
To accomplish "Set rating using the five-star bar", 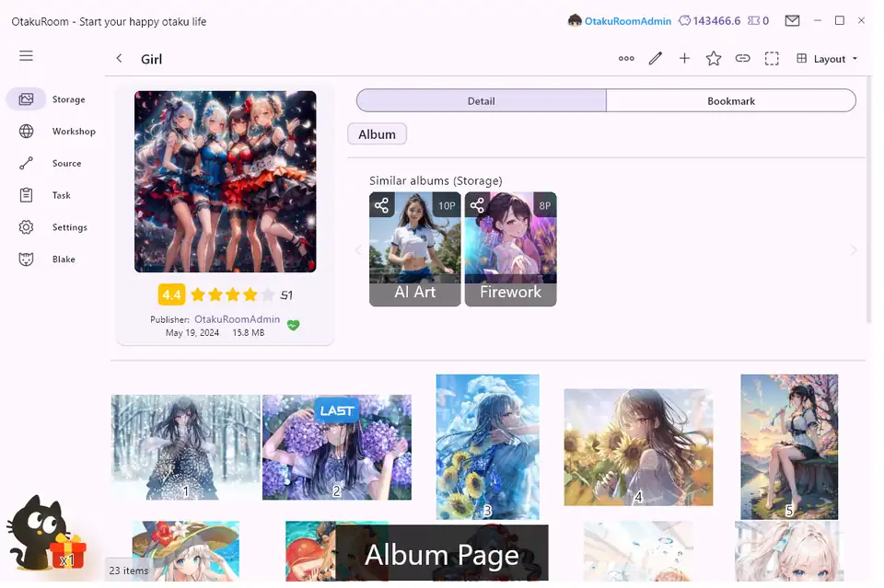I will (232, 295).
